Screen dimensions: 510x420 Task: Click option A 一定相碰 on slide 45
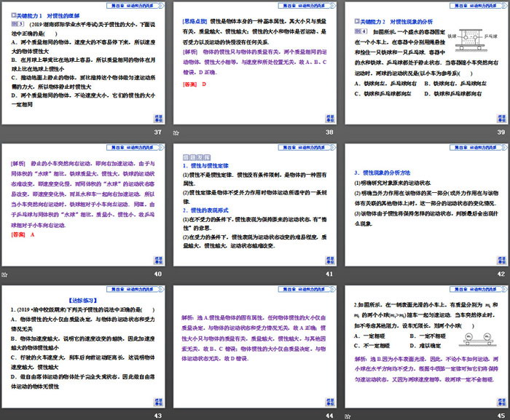tap(372, 326)
